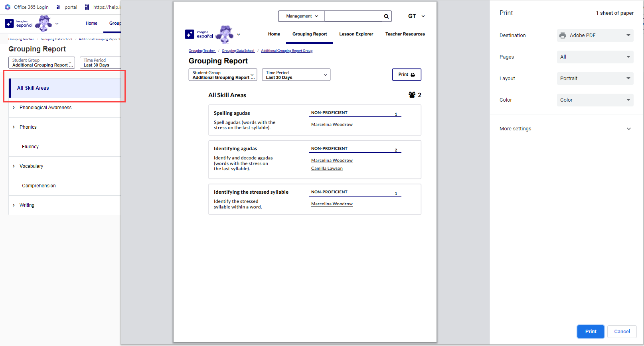Open the portal bookmark
This screenshot has height=346, width=644.
pos(67,7)
